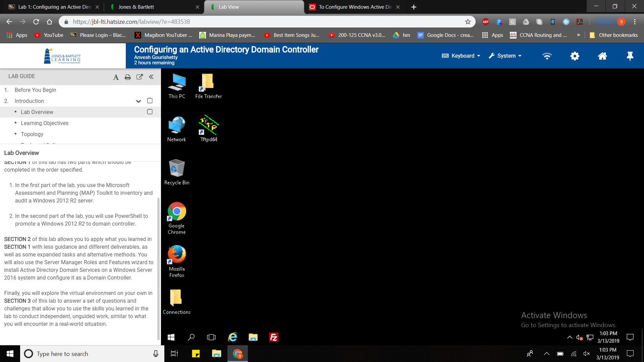This screenshot has height=362, width=644.
Task: Open the YouTube bookmark
Action: [49, 35]
